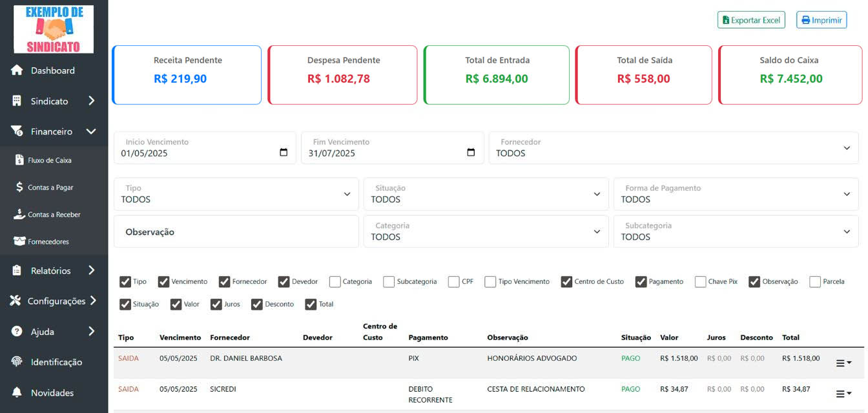This screenshot has height=413, width=868.
Task: Expand the Relatórios sidebar menu
Action: [53, 270]
